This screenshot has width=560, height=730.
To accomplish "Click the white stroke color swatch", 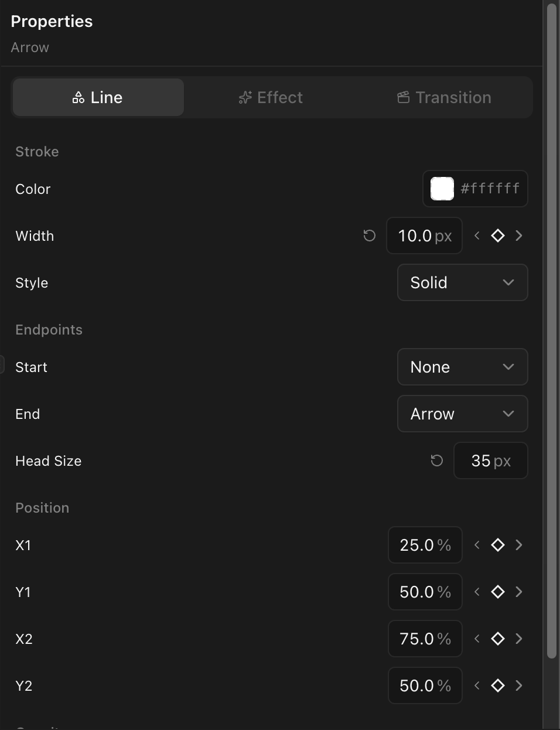I will pos(441,189).
